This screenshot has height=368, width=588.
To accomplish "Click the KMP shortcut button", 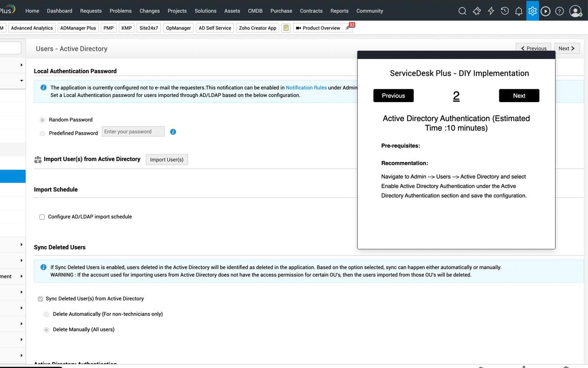I will [127, 28].
